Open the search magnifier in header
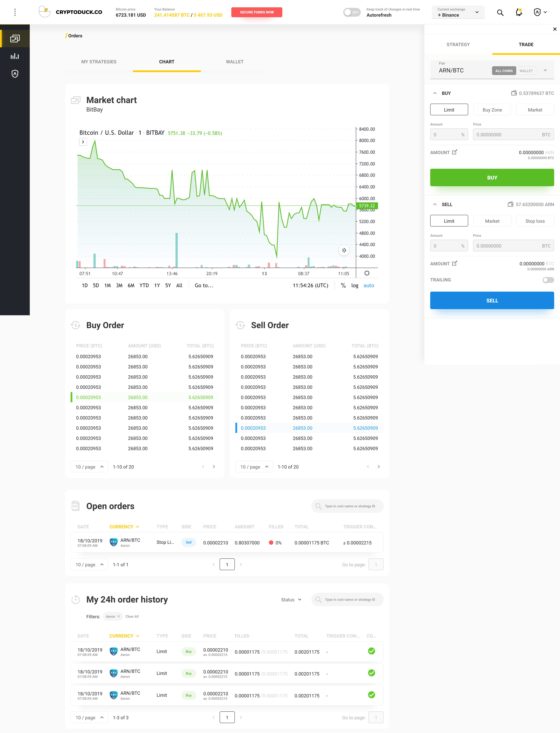The height and width of the screenshot is (733, 560). click(500, 13)
